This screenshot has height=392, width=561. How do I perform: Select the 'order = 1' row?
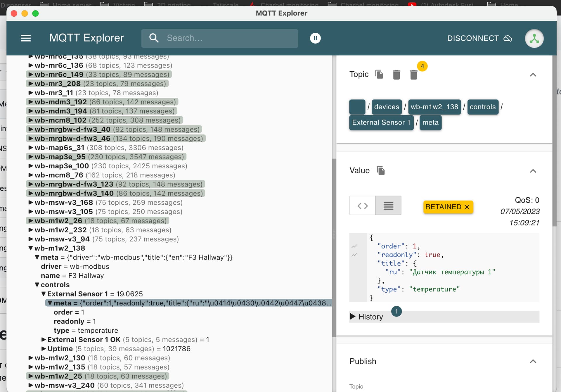[69, 312]
